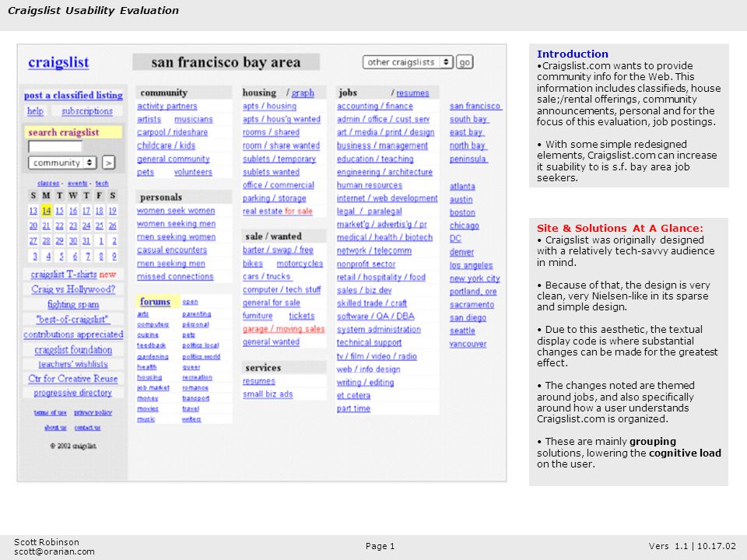
Task: Open 'musicians' community link
Action: (194, 120)
